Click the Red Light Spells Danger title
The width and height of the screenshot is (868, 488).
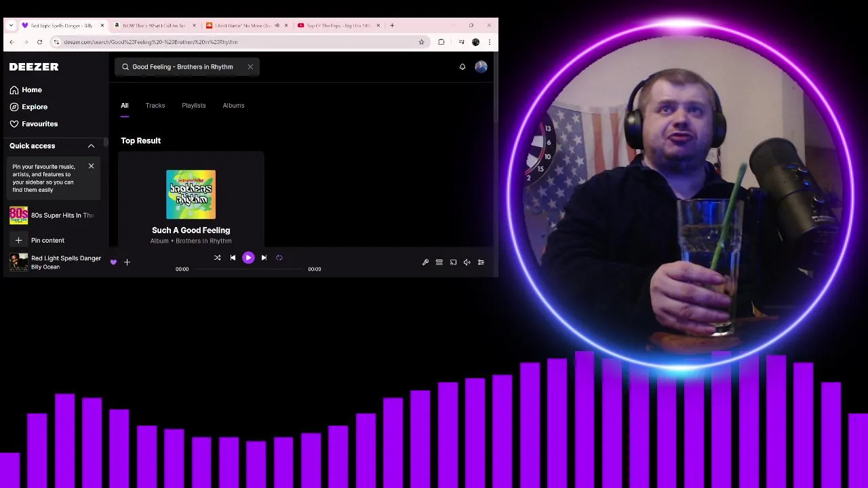[x=66, y=258]
